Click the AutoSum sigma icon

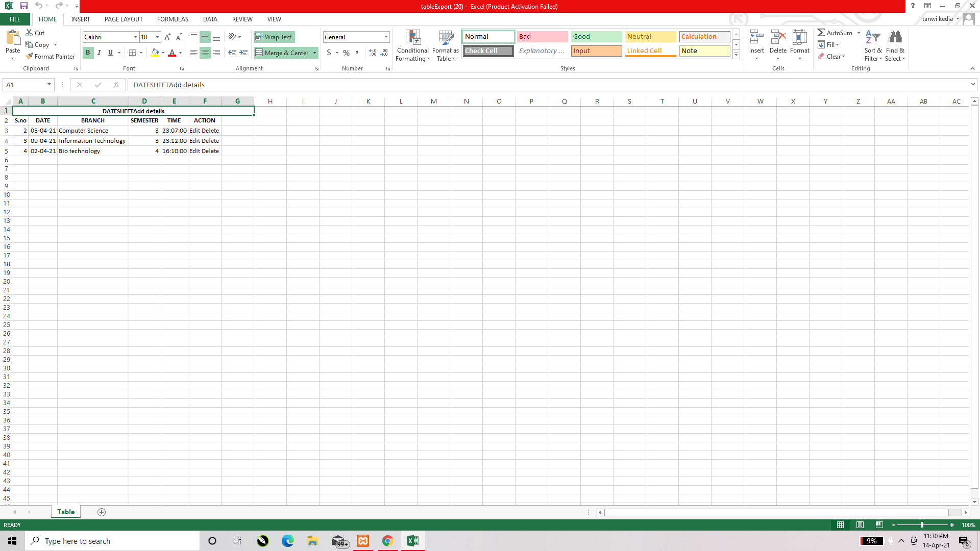click(x=821, y=33)
